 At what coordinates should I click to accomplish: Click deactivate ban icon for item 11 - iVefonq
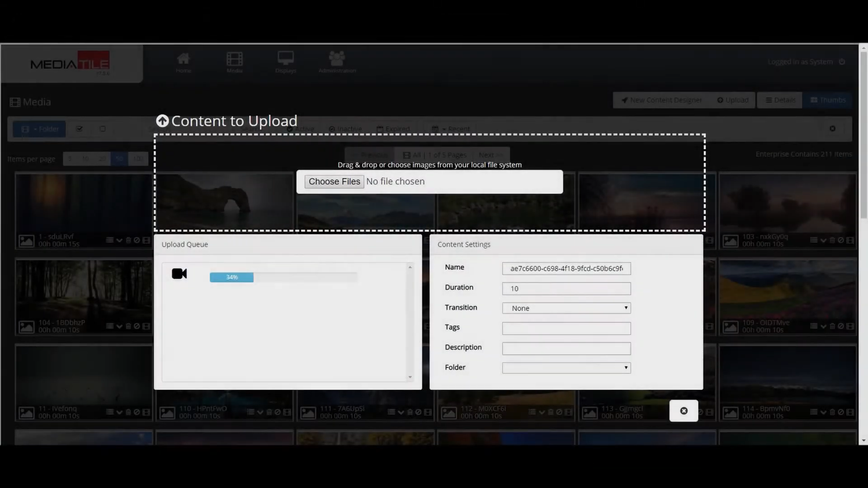coord(137,412)
